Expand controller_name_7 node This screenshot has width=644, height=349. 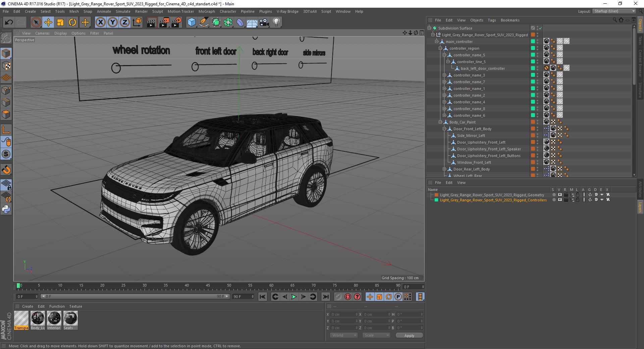tap(444, 82)
